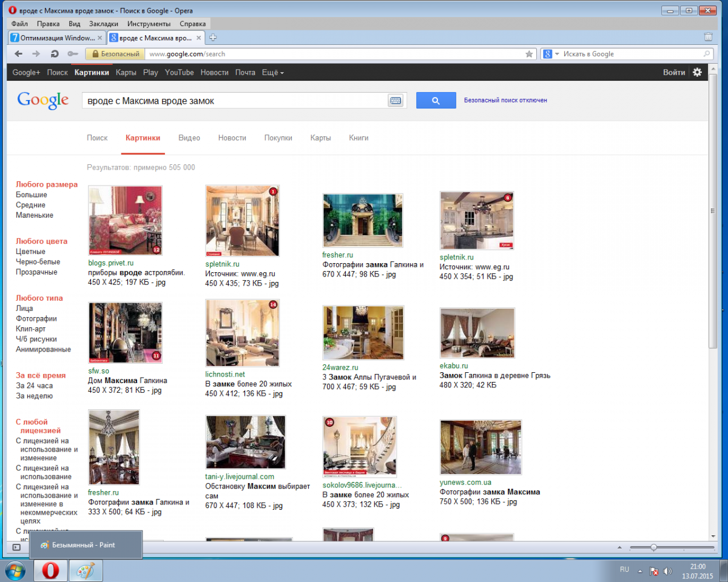Open the new tab plus button
This screenshot has height=582, width=728.
(213, 38)
